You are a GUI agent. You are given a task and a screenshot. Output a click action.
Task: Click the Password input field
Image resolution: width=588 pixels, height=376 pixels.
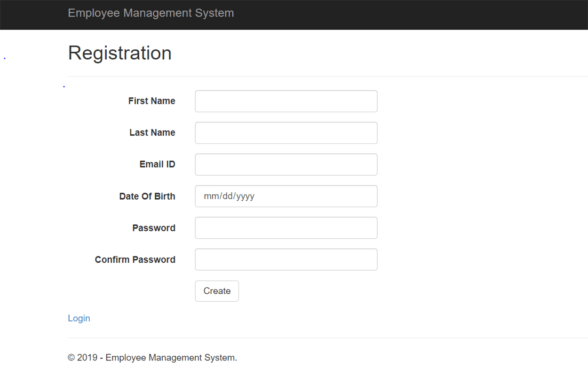[x=286, y=227]
